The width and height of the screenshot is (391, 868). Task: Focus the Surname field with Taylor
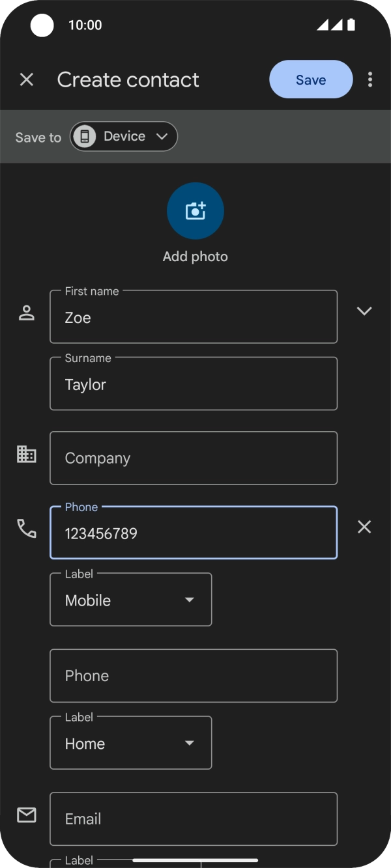tap(194, 384)
